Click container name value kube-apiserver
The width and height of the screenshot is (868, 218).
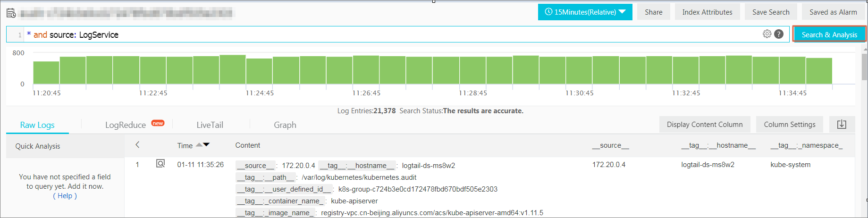[x=354, y=201]
